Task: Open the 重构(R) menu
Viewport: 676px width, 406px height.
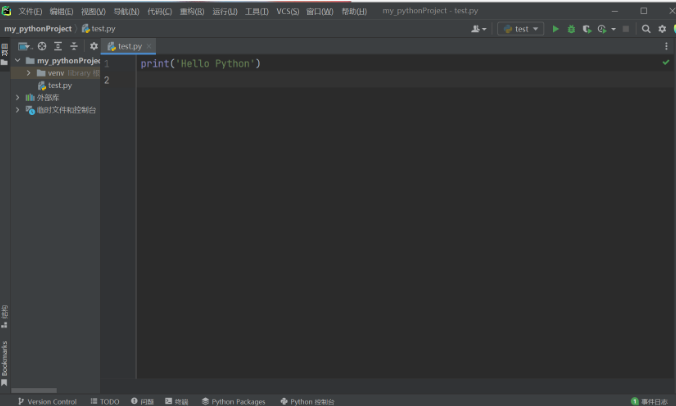Action: click(x=192, y=12)
